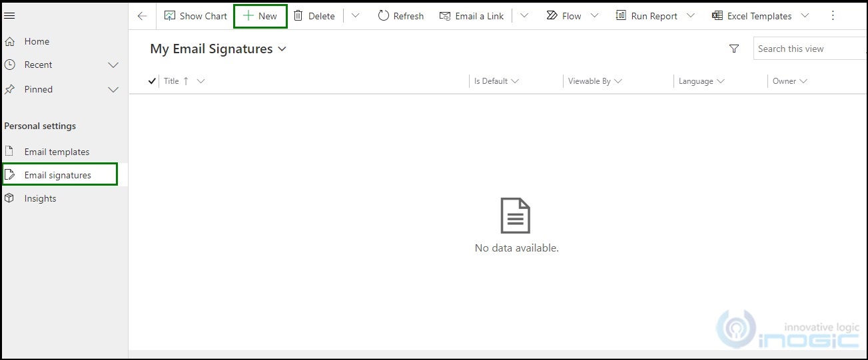Click the hamburger menu icon
868x360 pixels.
click(x=9, y=16)
